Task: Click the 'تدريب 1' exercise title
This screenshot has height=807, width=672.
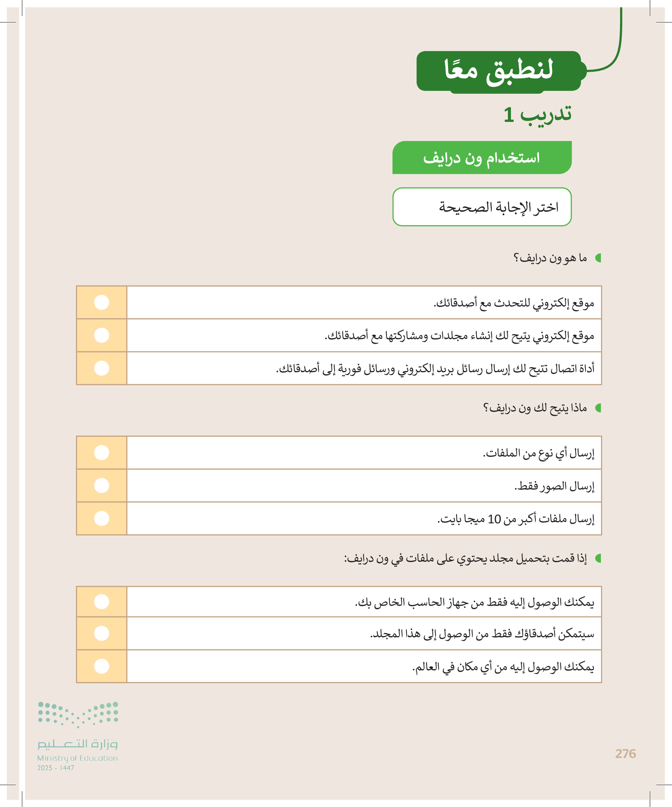Action: 537,115
